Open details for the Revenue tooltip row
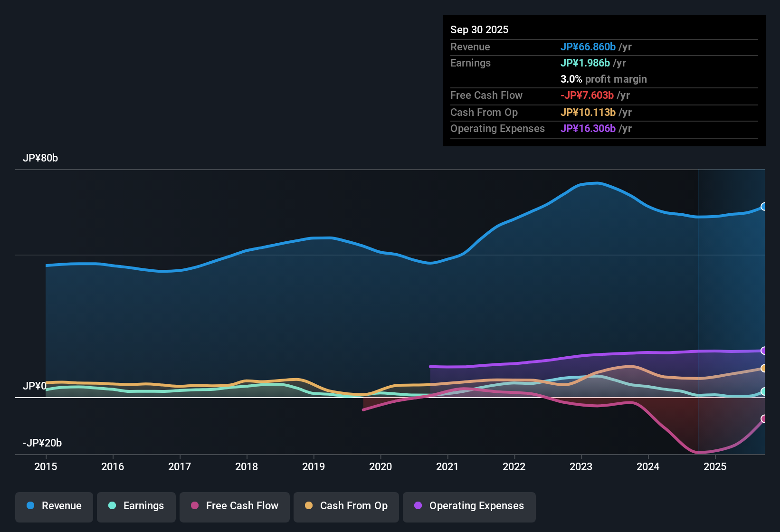This screenshot has width=780, height=532. 470,47
